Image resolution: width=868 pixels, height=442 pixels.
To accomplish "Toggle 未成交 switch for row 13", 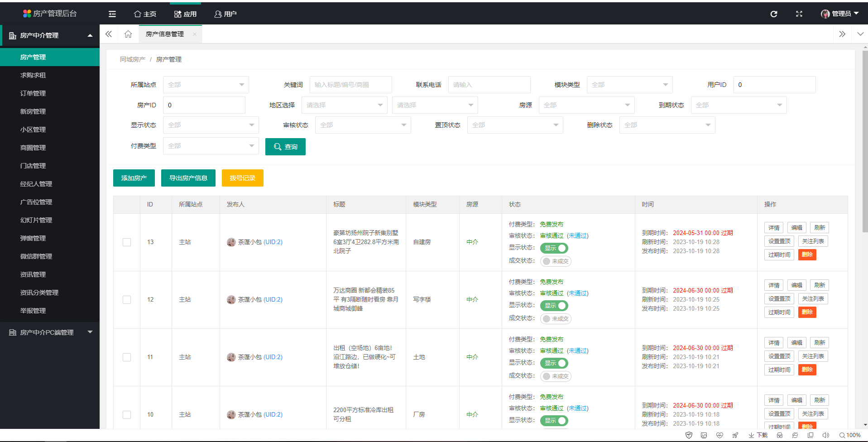I will 556,261.
